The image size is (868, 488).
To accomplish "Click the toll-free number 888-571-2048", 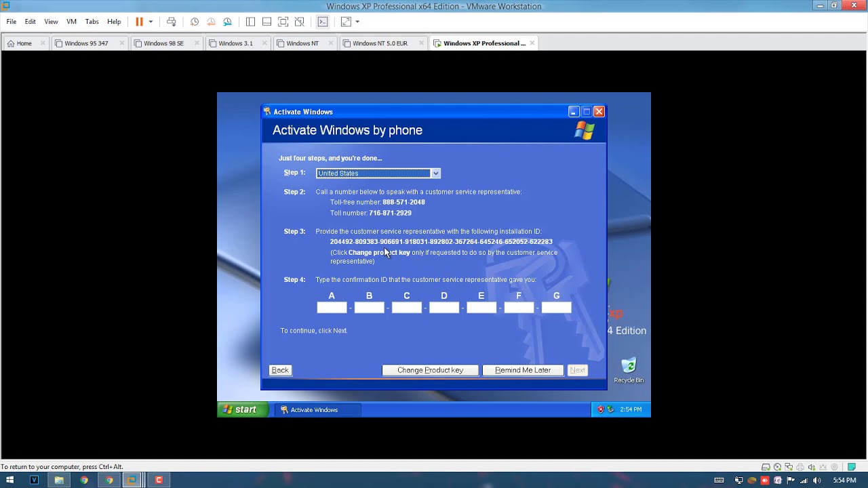I will pos(403,202).
